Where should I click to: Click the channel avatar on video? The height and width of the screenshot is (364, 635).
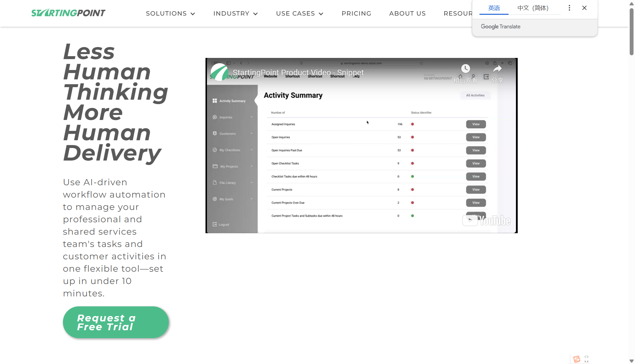[x=219, y=72]
